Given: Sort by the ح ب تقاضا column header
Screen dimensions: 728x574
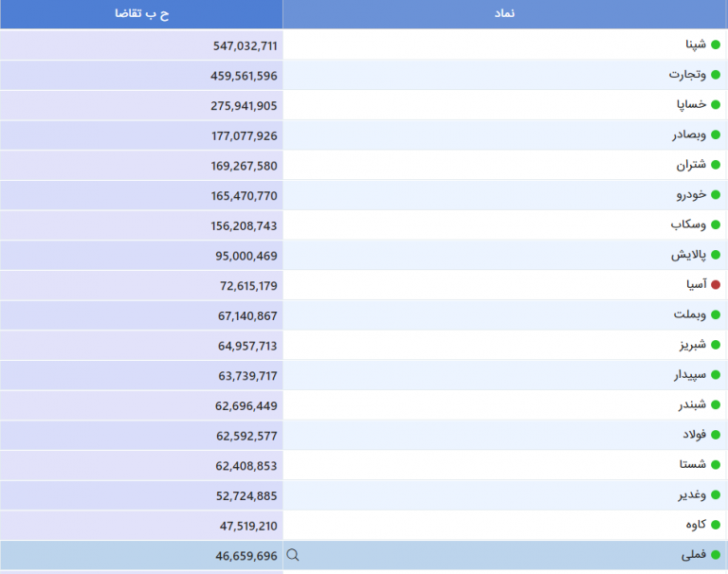Looking at the screenshot, I should coord(141,14).
